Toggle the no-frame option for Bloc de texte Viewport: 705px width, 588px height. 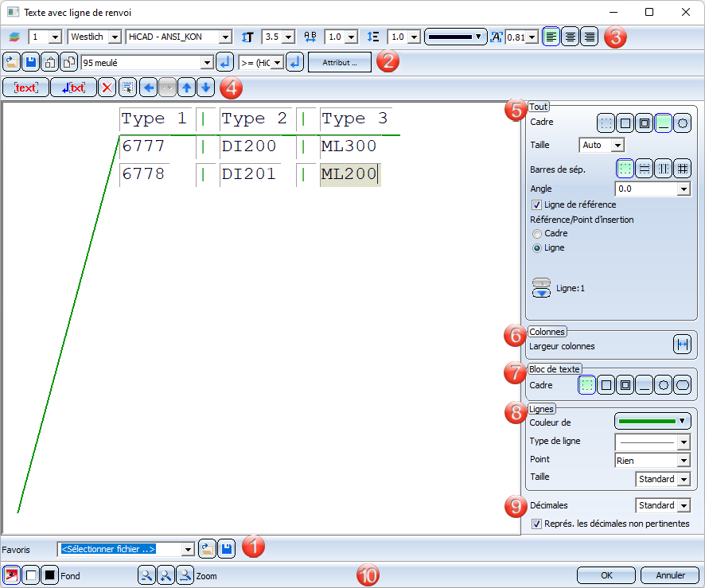[x=586, y=385]
